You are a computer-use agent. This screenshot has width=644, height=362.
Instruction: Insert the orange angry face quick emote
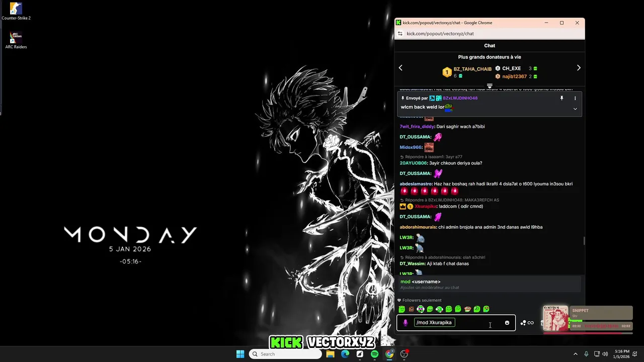(411, 309)
